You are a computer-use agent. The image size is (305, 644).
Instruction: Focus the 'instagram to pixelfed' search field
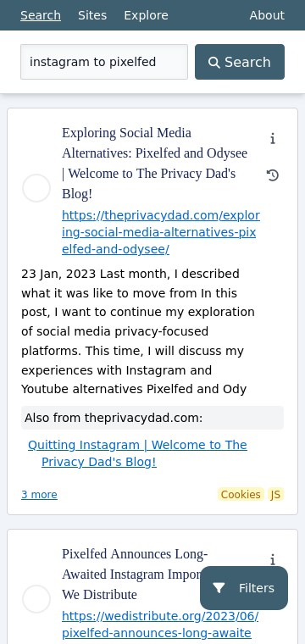(x=104, y=62)
